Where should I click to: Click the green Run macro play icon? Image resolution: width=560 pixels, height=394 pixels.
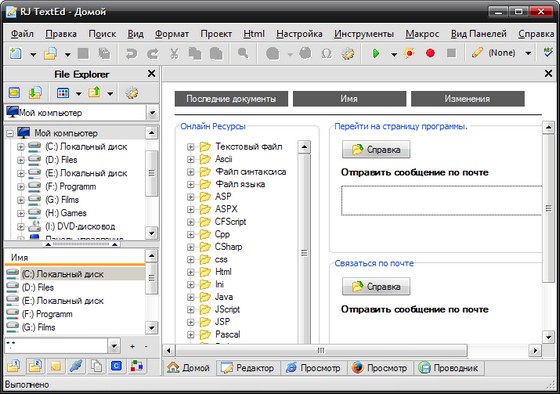point(376,54)
